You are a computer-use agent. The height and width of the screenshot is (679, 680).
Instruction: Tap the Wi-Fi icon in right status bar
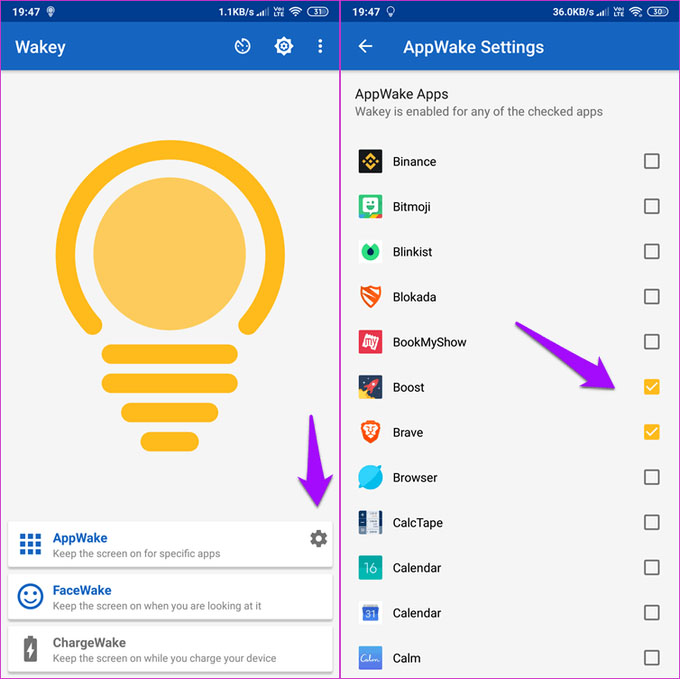point(636,12)
